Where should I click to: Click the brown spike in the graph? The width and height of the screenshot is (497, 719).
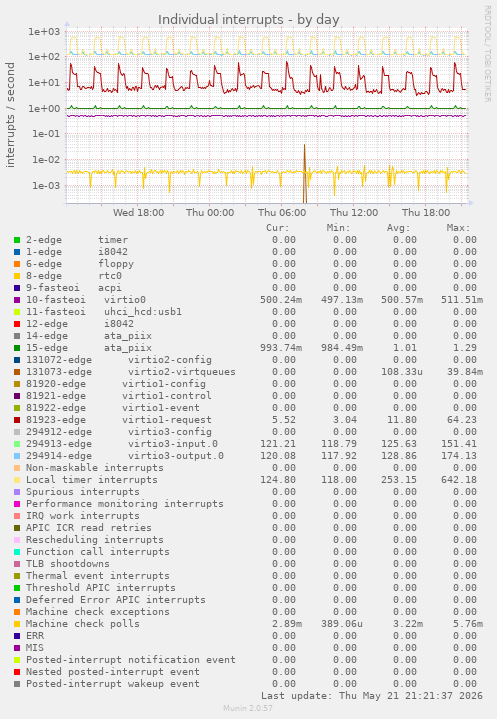point(304,174)
